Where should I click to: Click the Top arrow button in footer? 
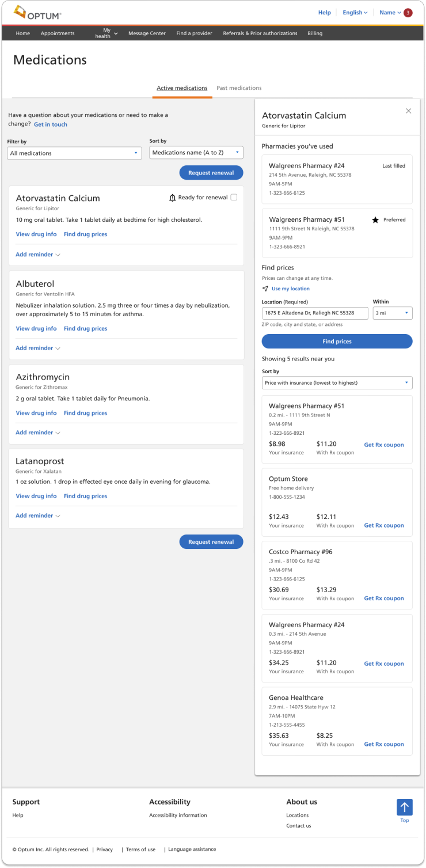point(405,807)
